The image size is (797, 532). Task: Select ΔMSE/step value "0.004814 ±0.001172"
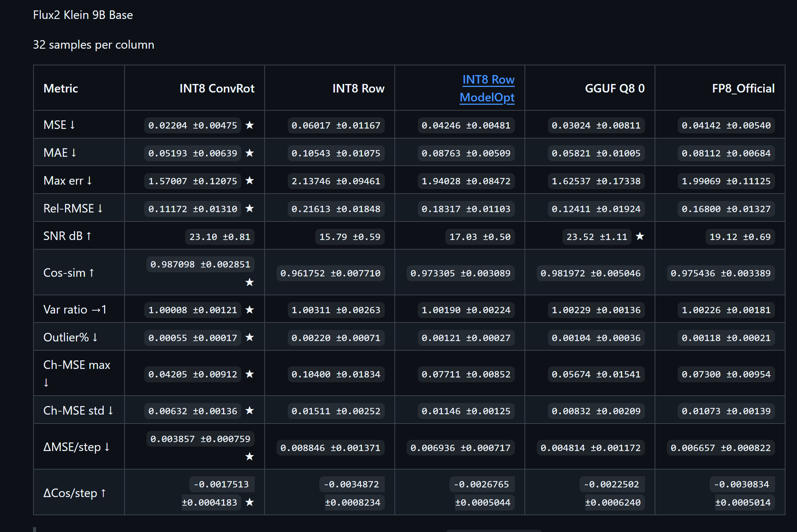591,448
